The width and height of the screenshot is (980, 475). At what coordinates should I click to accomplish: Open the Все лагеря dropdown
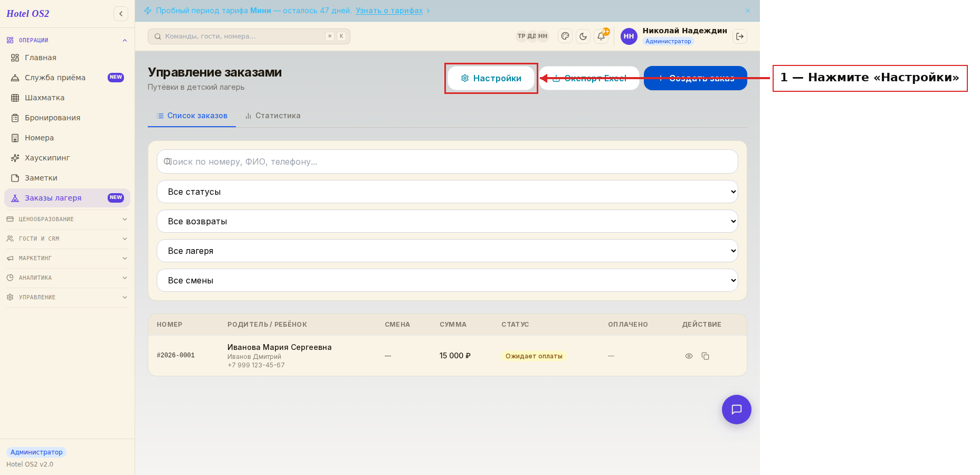click(x=448, y=251)
